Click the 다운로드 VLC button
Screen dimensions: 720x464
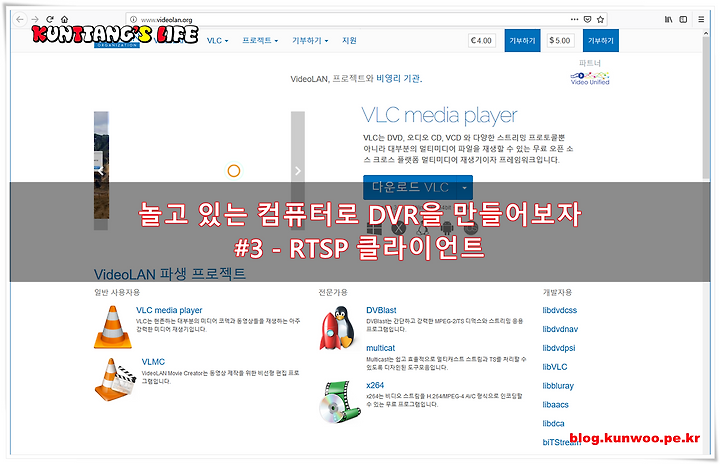[x=410, y=187]
